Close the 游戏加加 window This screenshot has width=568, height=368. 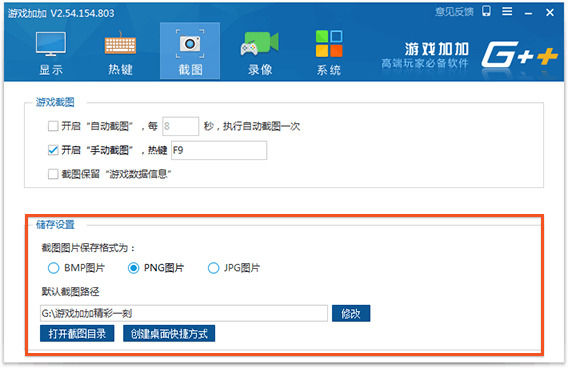(x=550, y=12)
